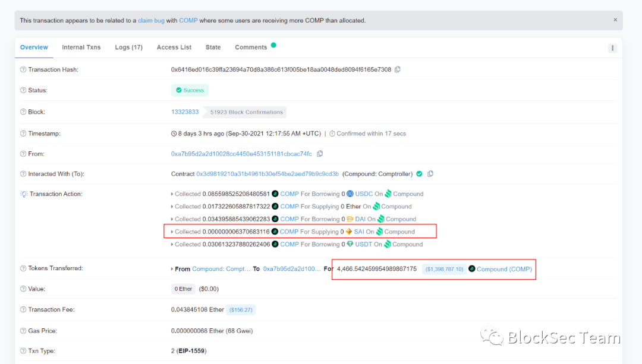This screenshot has width=642, height=364.
Task: Click the recipient 0xa7b95d2a2d100... link
Action: click(292, 269)
